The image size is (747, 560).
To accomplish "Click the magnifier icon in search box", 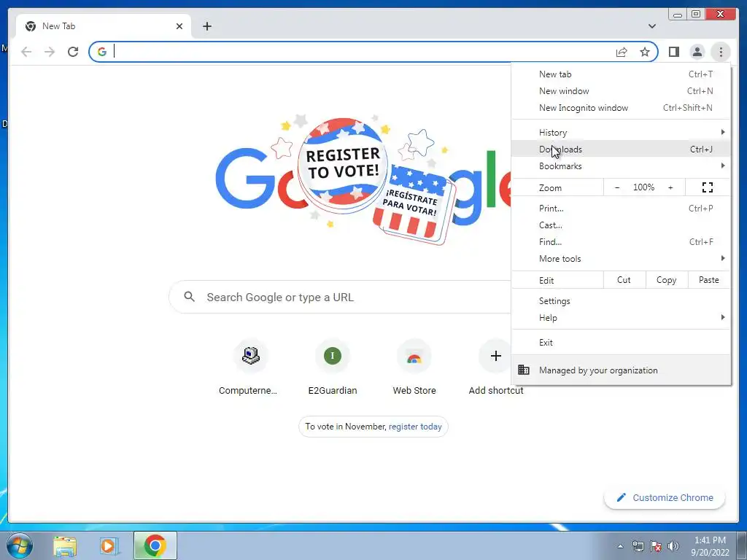I will pyautogui.click(x=189, y=297).
